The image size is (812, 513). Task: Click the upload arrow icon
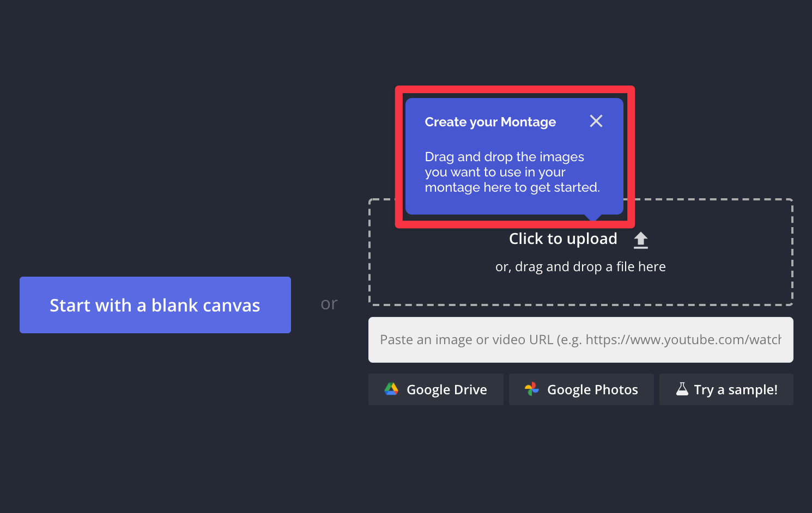pos(641,240)
